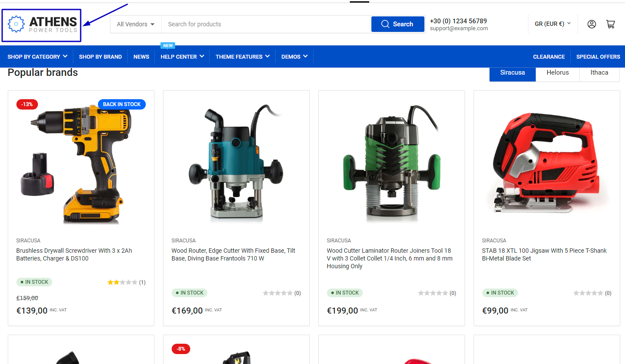Click the €139,00 price

point(32,311)
